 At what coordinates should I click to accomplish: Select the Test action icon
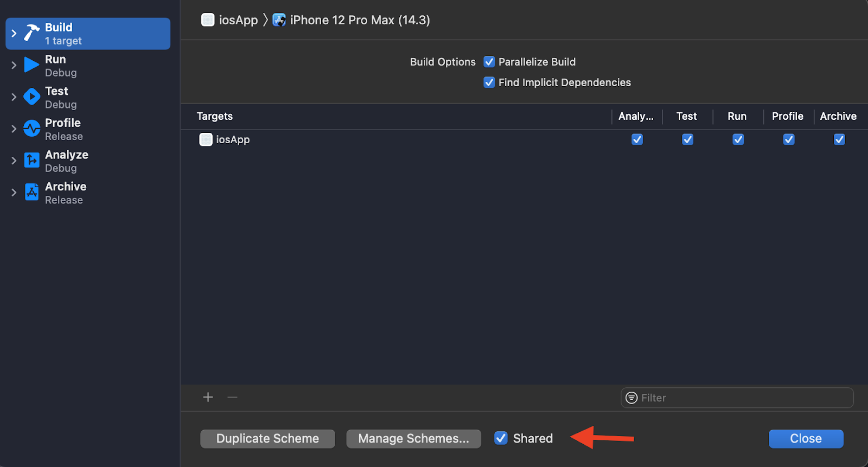coord(31,97)
